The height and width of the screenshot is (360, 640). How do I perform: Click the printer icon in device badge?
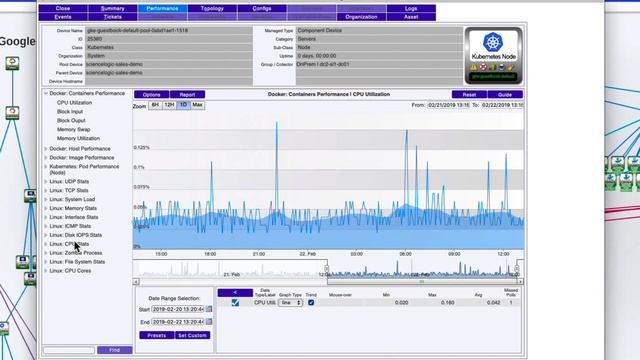tap(502, 67)
